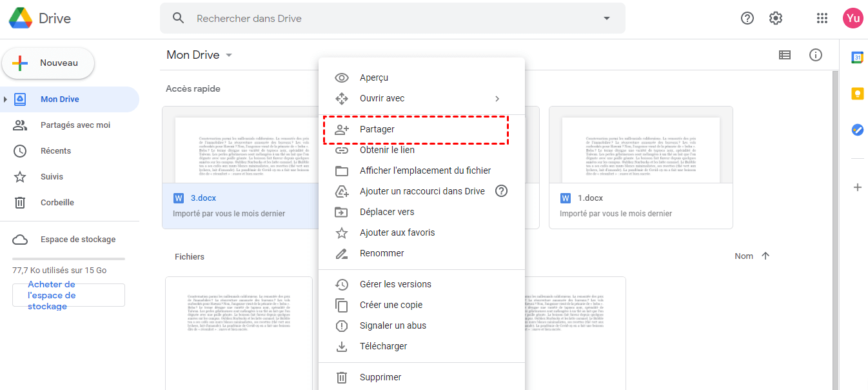
Task: Open the Mon Drive title dropdown
Action: [228, 56]
